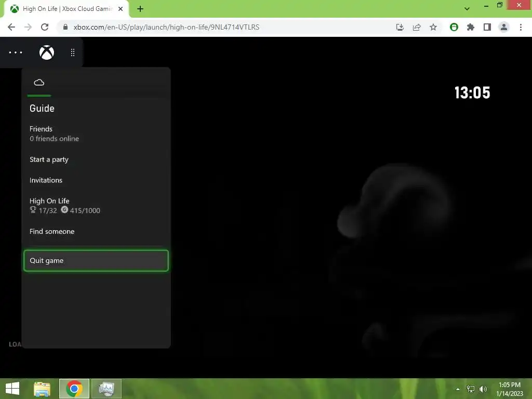Reload the Xbox Cloud Gaming page

point(45,27)
